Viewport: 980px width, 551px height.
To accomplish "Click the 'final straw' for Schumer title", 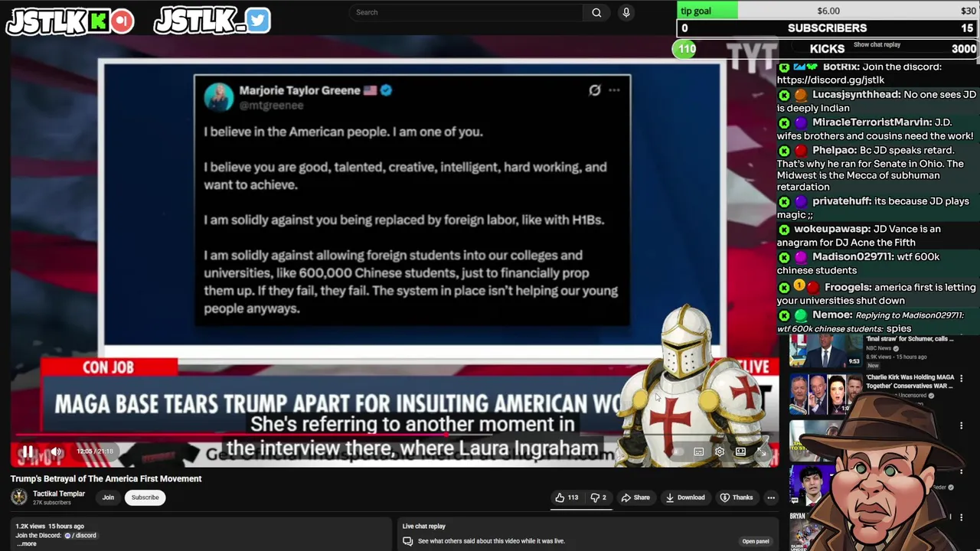I will click(910, 339).
